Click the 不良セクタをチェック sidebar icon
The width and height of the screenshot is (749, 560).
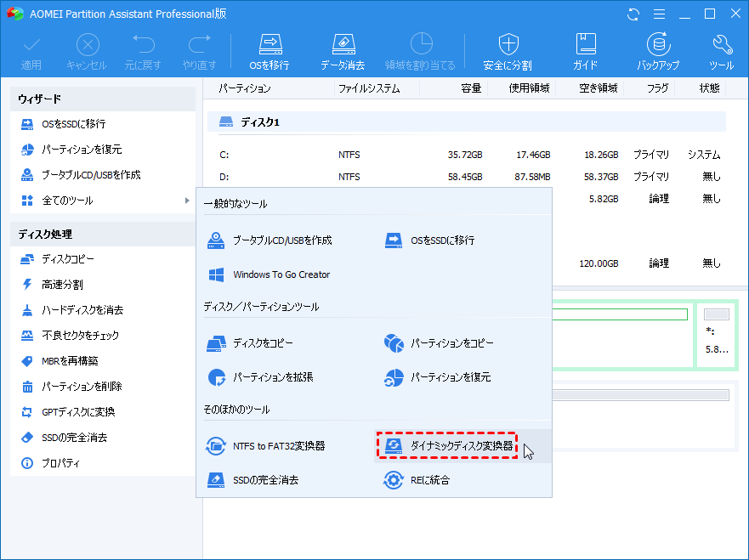click(27, 336)
